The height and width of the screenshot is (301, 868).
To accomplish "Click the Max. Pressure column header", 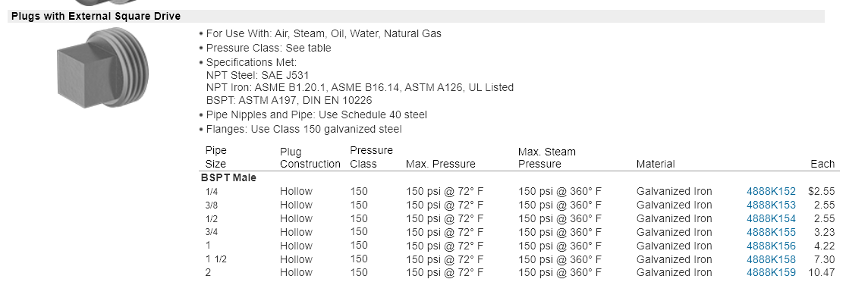I will point(441,164).
